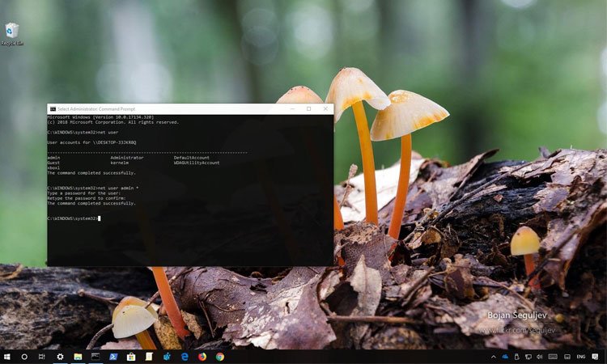Open Microsoft Store from the taskbar
Screen dimensions: 607x364
pos(131,357)
